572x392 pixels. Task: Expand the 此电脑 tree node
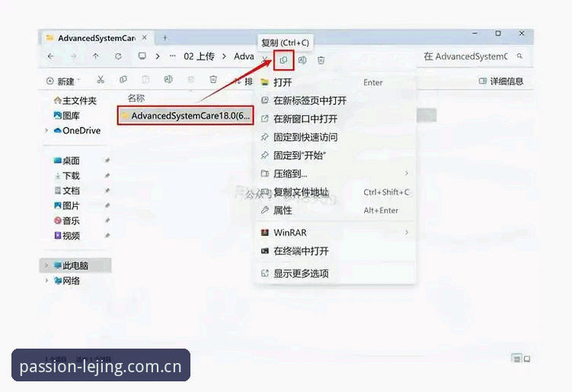click(46, 266)
